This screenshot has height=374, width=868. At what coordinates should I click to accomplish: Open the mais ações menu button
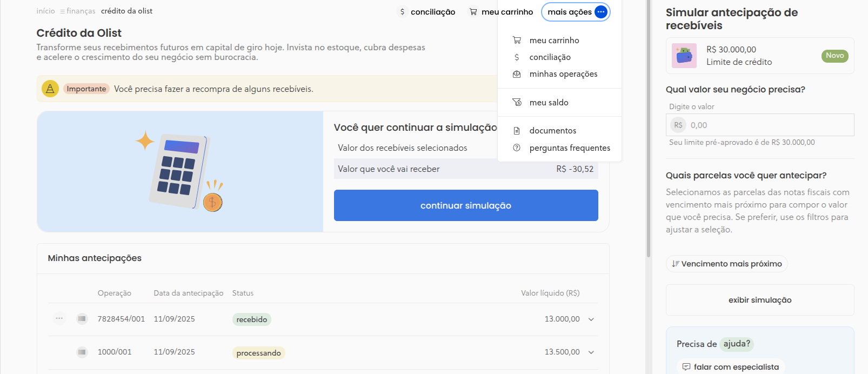pos(576,12)
